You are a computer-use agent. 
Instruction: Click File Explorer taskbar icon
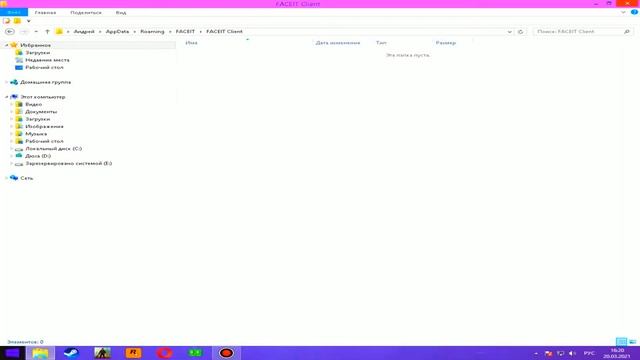coord(40,353)
